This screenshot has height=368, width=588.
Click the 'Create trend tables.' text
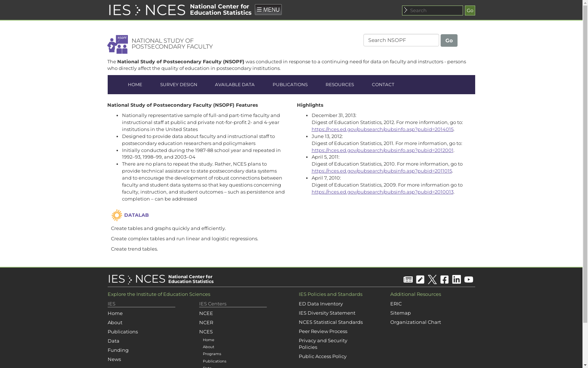(x=135, y=249)
